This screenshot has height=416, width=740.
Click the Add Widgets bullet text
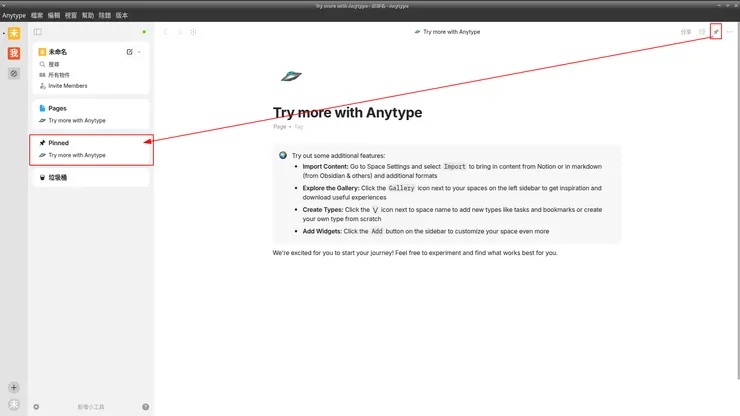[x=426, y=231]
